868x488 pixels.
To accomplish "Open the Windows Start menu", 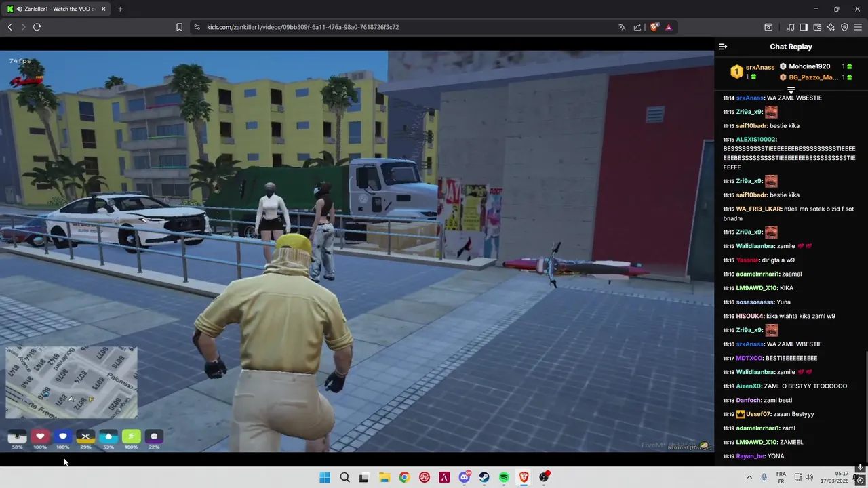I will point(325,477).
